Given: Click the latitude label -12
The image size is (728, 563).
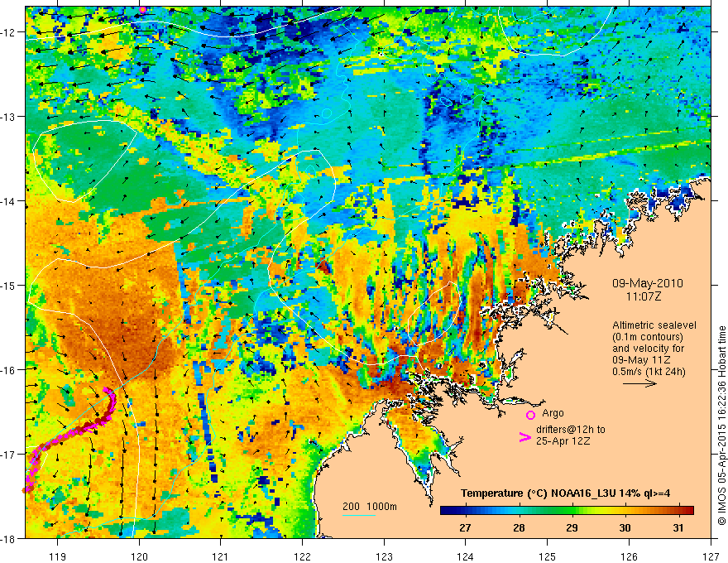Looking at the screenshot, I should [8, 32].
